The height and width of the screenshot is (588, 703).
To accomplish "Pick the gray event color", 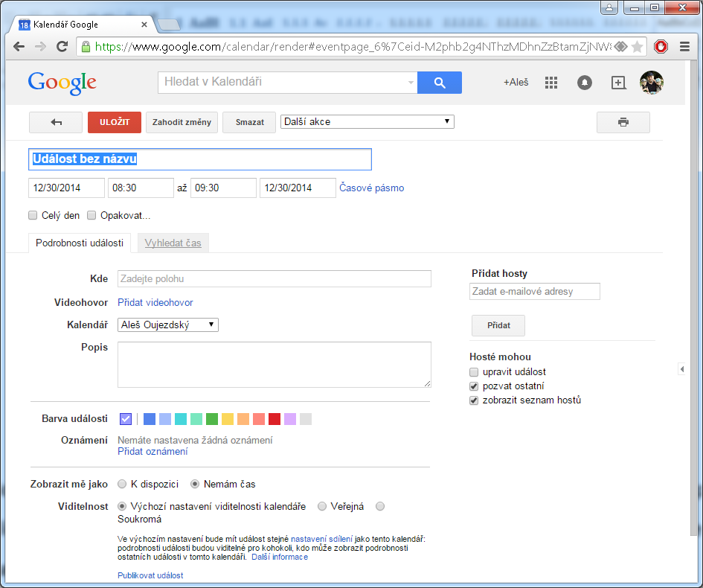I will pos(306,419).
